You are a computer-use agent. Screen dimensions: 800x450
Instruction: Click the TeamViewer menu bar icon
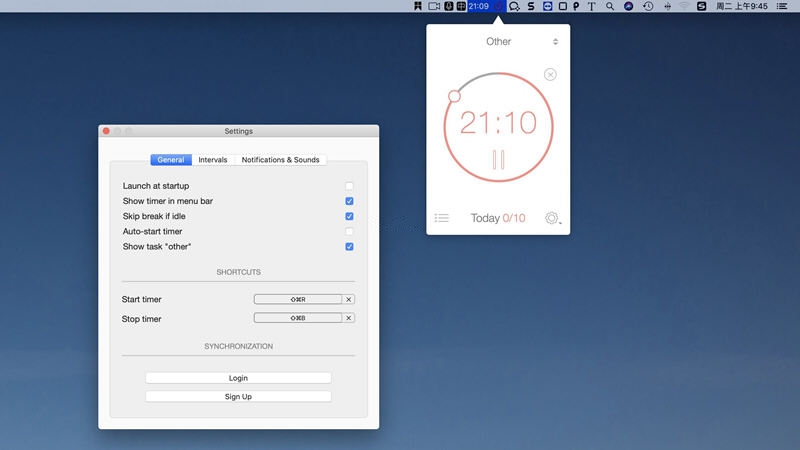[x=547, y=6]
